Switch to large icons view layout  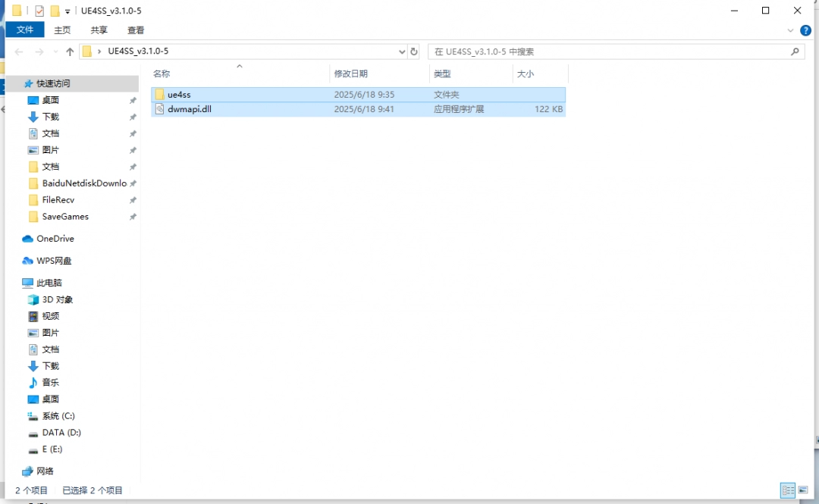pyautogui.click(x=803, y=490)
